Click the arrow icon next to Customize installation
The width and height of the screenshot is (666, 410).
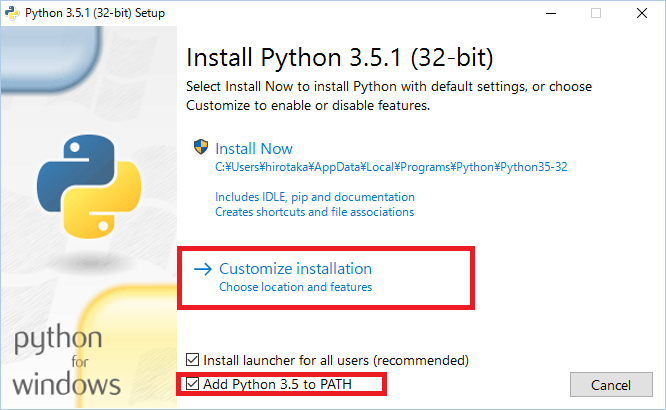(202, 269)
